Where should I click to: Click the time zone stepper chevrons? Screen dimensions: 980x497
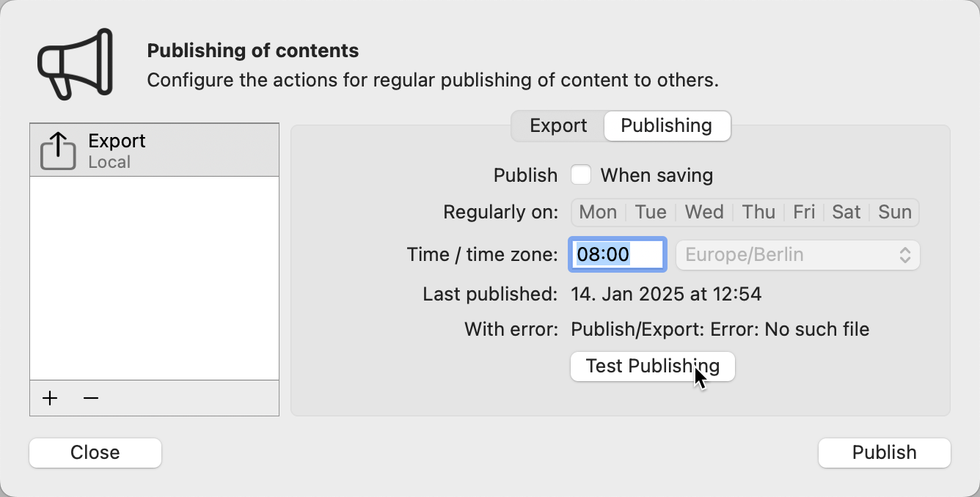[x=907, y=254]
